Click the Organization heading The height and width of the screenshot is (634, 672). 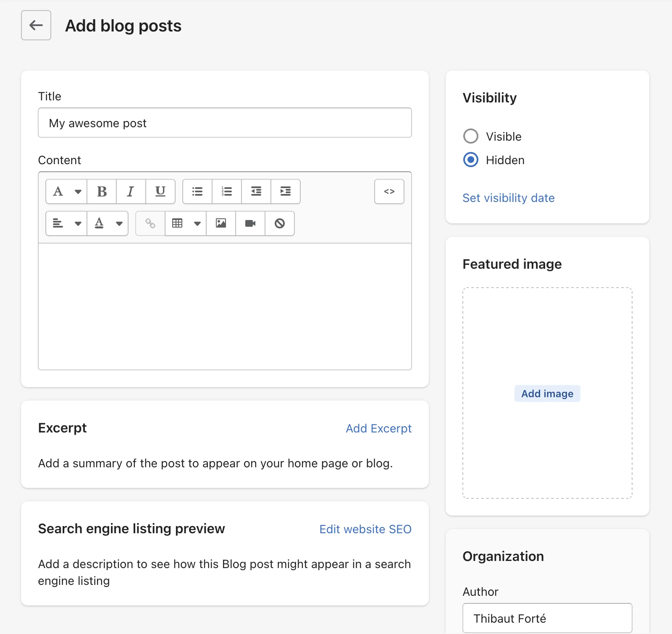click(x=503, y=556)
